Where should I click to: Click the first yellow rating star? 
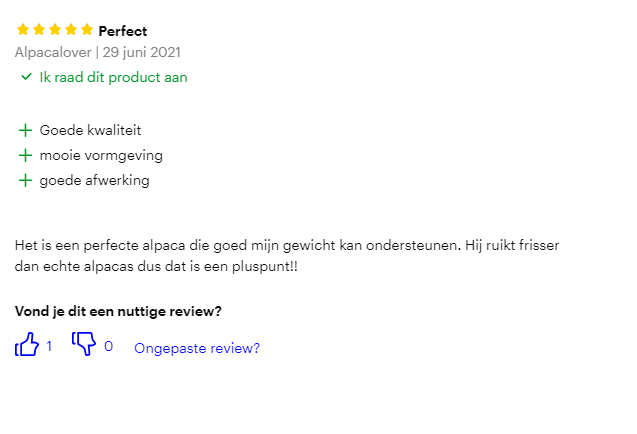tap(23, 30)
